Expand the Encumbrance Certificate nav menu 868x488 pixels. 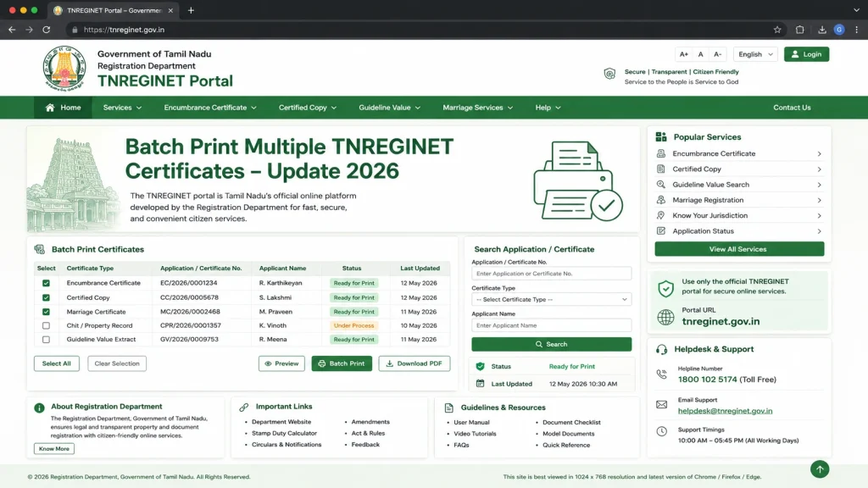click(210, 108)
